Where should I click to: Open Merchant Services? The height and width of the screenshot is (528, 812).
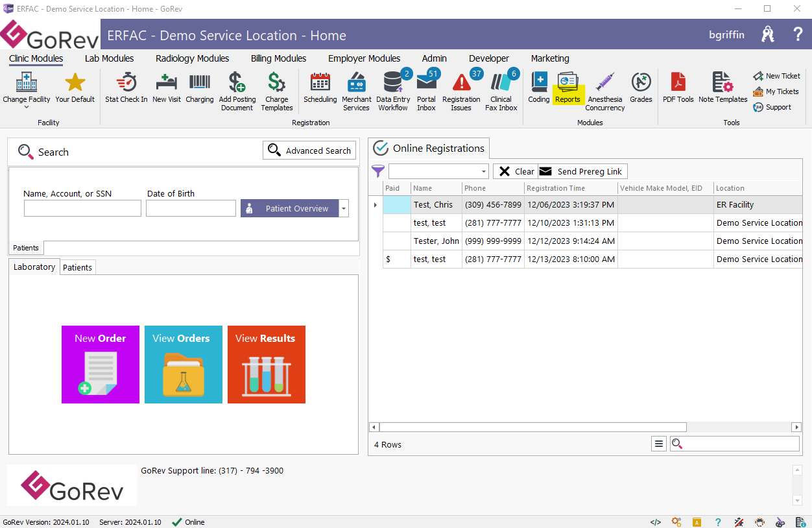tap(357, 91)
